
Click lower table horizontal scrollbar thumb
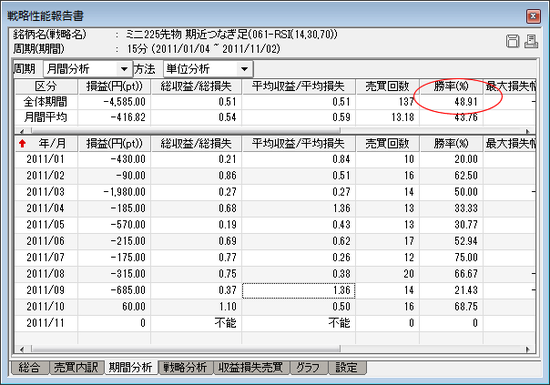[x=186, y=349]
